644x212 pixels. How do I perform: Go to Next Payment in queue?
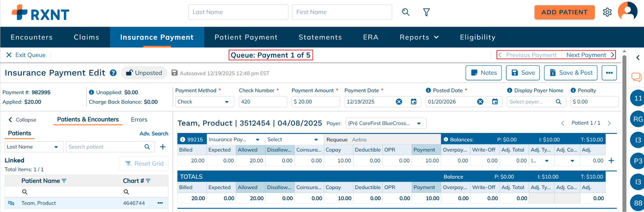coord(590,55)
